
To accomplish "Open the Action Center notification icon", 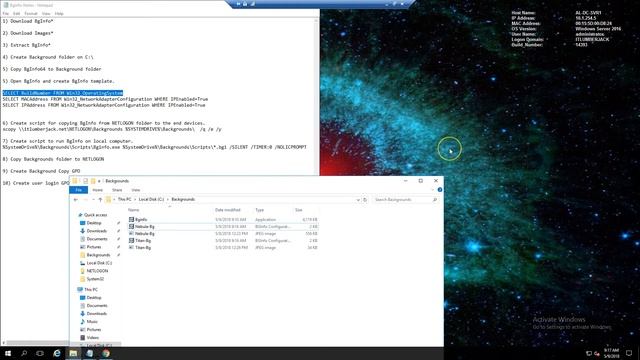I will pos(629,353).
